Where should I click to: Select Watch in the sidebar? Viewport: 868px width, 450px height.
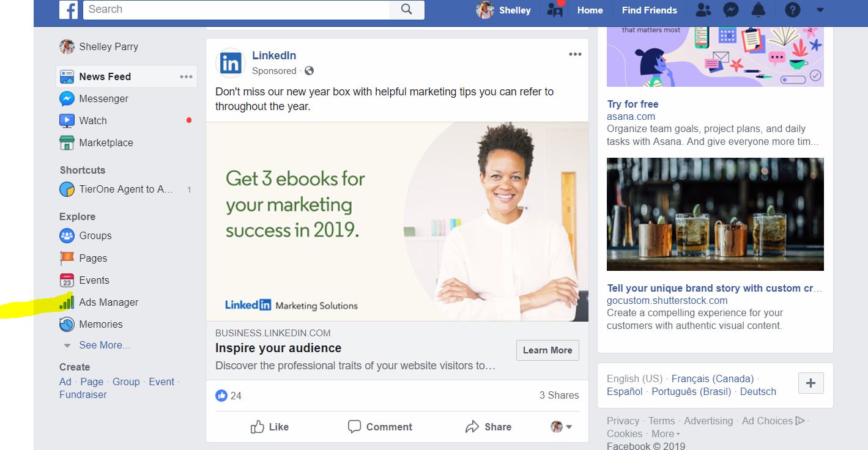pos(93,120)
